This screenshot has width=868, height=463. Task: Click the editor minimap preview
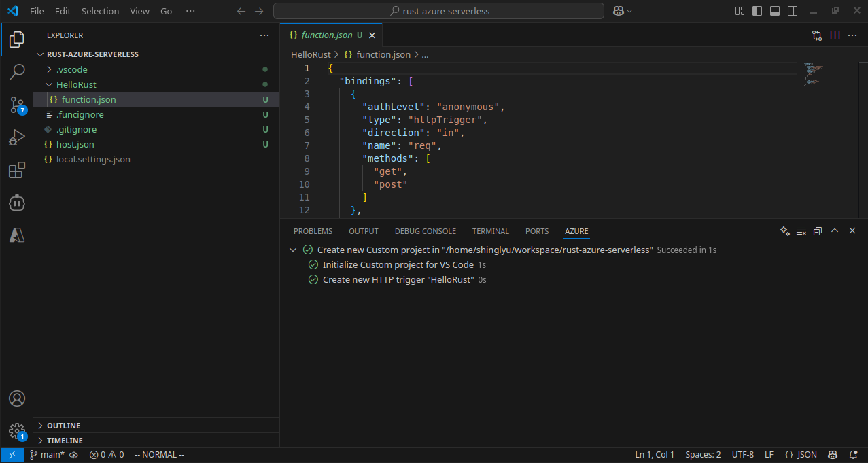[x=812, y=73]
